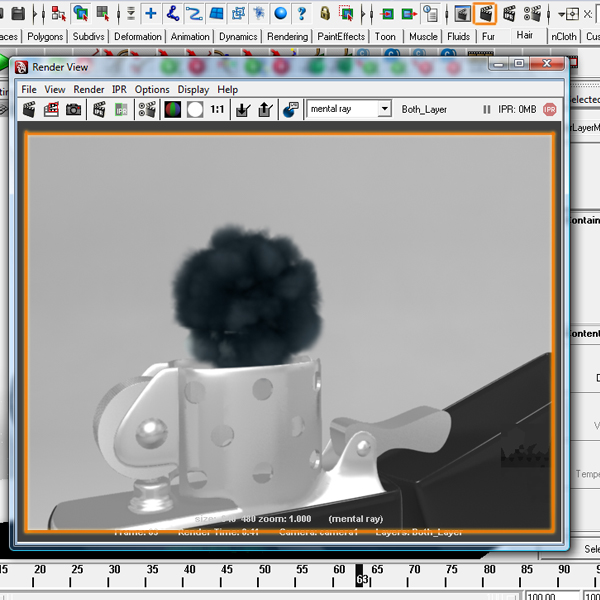The width and height of the screenshot is (600, 600).
Task: Pause IPR tuning with the pause icon
Action: [x=486, y=110]
